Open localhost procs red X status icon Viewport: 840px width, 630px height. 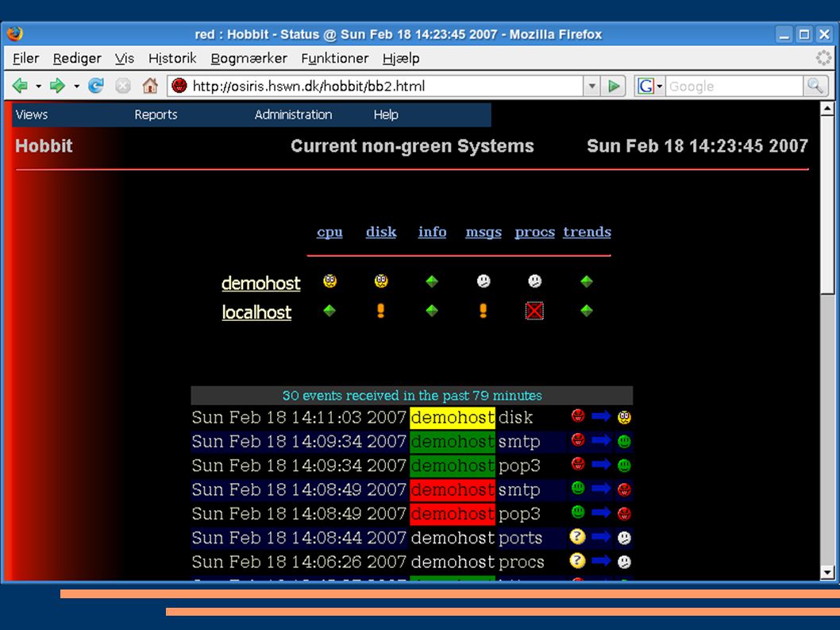[x=534, y=311]
